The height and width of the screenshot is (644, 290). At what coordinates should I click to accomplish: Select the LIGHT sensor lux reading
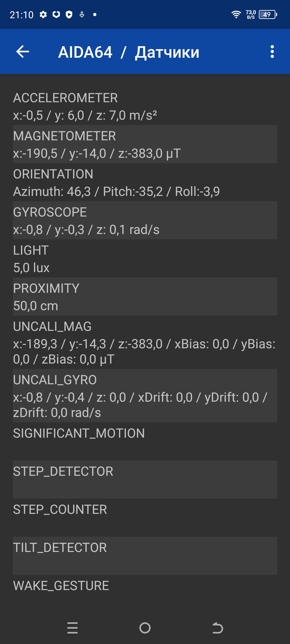coord(145,259)
